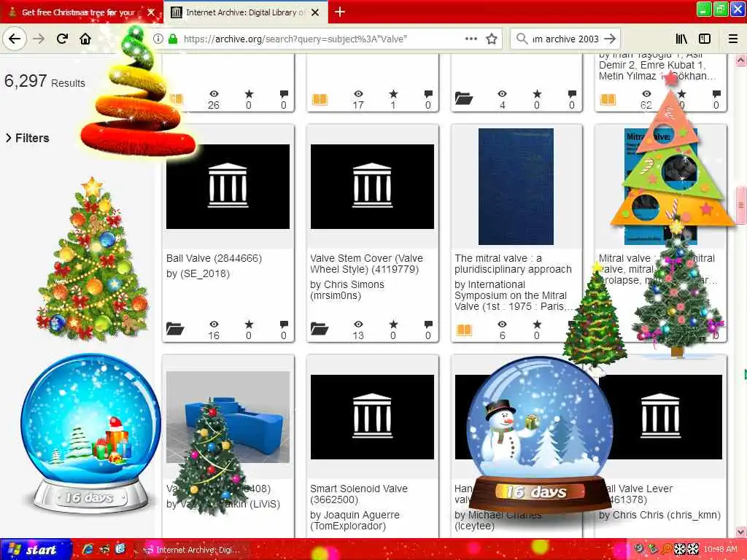Expand the Filters section

(x=28, y=138)
